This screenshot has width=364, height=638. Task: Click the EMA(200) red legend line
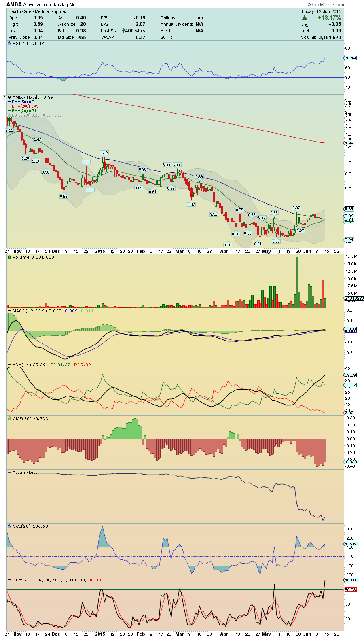pos(10,106)
